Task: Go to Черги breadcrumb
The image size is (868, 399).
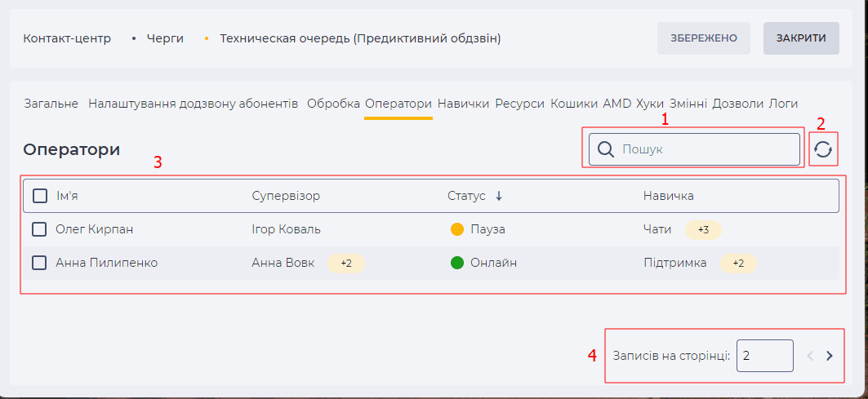Action: (x=165, y=38)
